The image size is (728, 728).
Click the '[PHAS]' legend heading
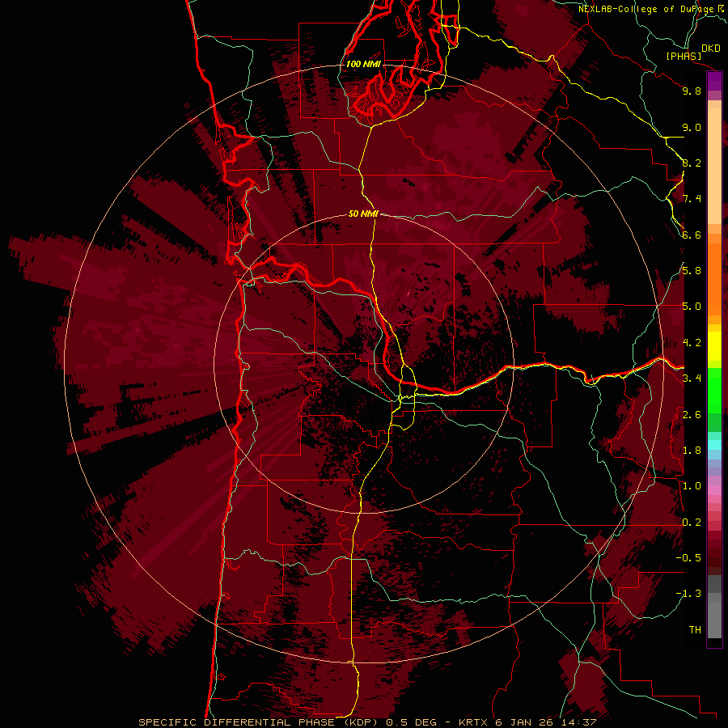click(684, 56)
